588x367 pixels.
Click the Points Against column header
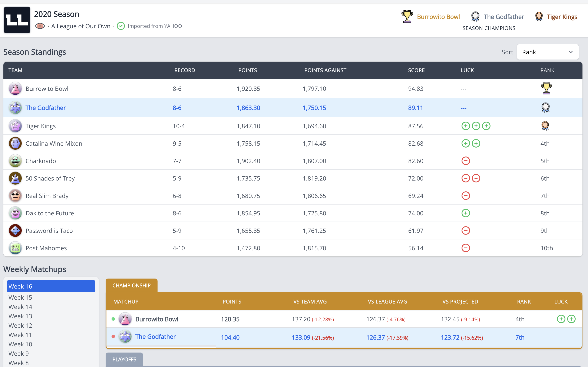[x=325, y=70]
